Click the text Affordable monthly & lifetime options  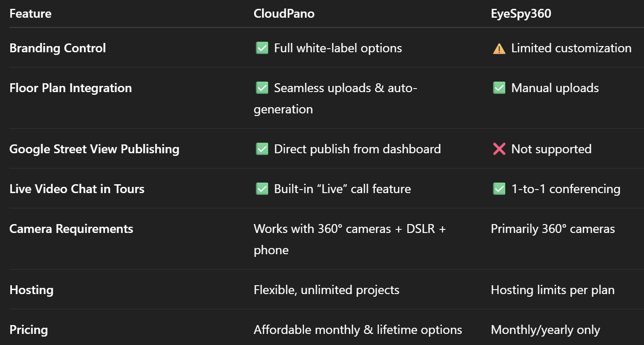pos(358,329)
